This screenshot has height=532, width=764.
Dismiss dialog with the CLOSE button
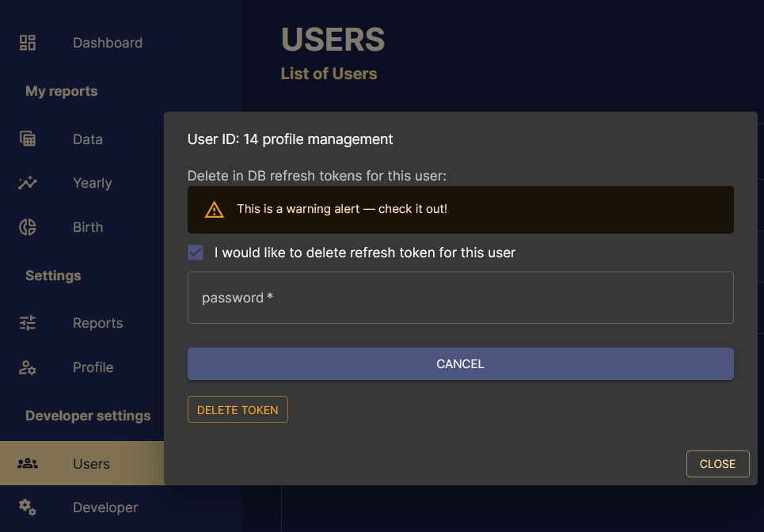click(717, 463)
